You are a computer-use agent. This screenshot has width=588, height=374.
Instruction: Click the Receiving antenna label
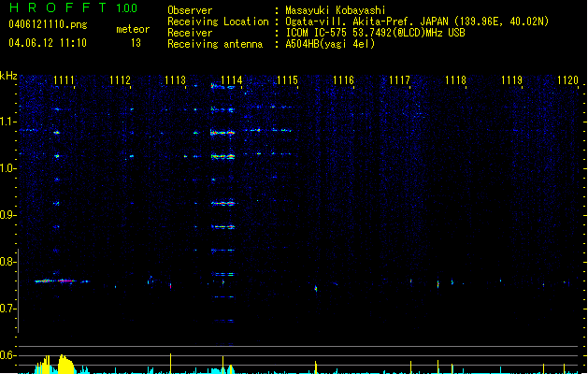click(215, 44)
